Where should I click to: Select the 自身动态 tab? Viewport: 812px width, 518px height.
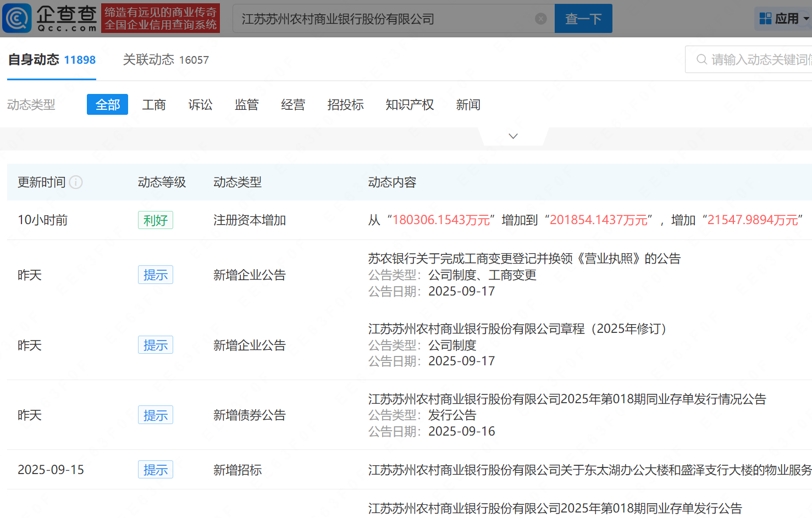click(52, 60)
